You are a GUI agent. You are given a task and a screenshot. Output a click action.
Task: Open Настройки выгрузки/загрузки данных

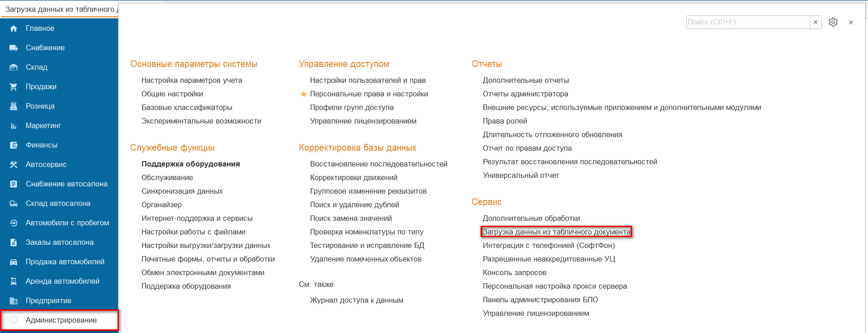tap(206, 246)
